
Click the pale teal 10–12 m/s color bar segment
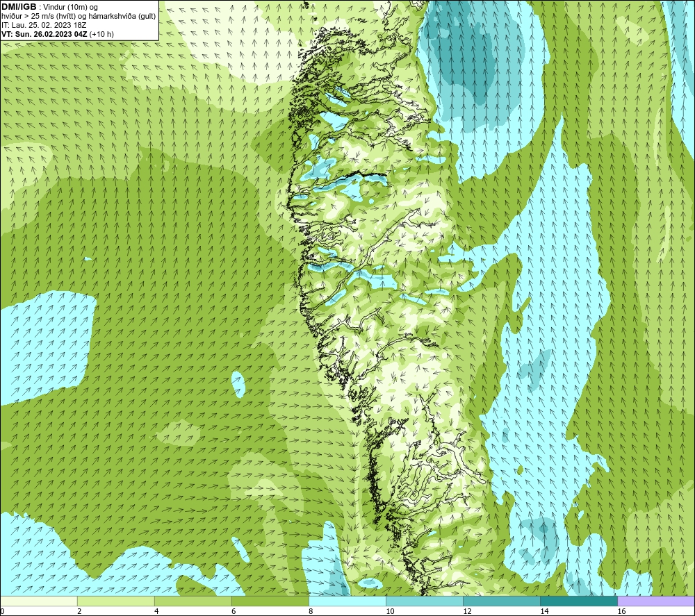[425, 601]
